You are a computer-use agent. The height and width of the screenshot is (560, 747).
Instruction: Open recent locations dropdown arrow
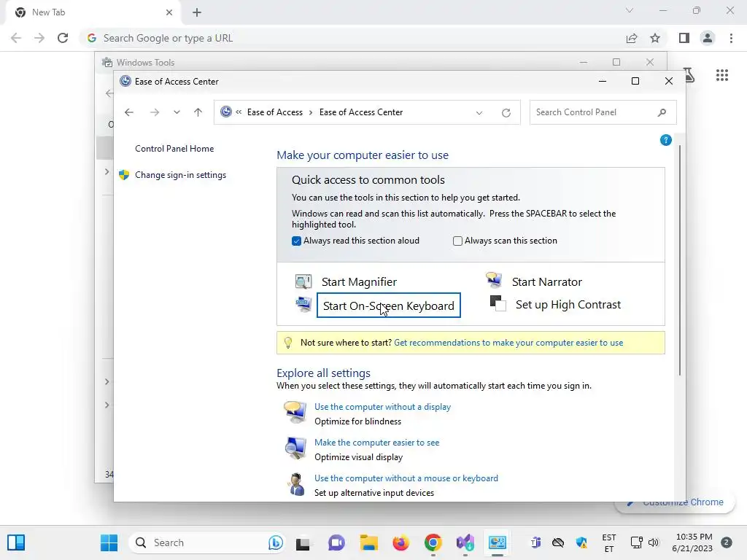click(x=177, y=112)
